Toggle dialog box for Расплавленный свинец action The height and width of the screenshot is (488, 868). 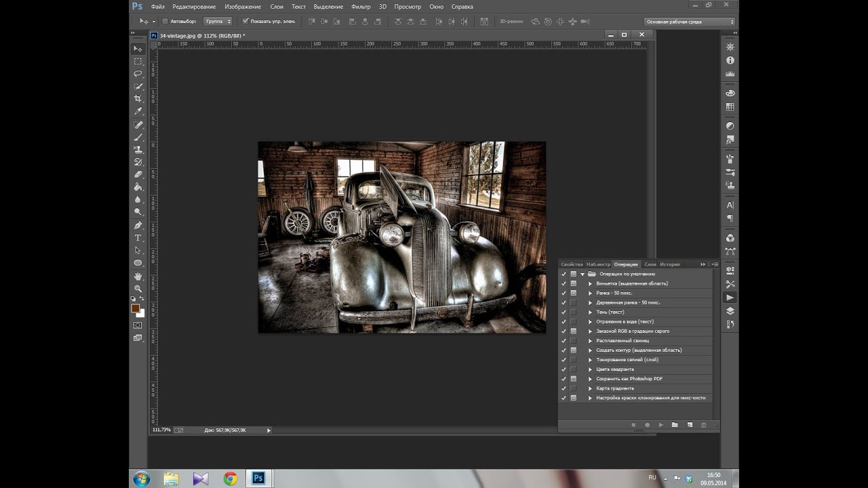(574, 340)
